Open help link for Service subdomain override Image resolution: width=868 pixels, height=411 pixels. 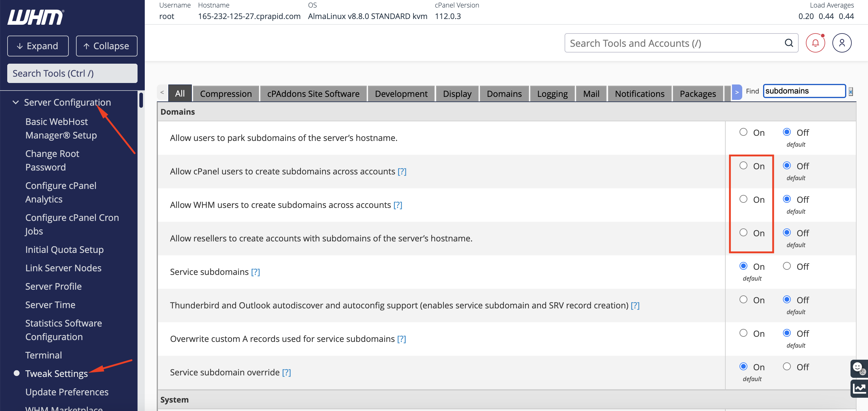click(x=286, y=372)
